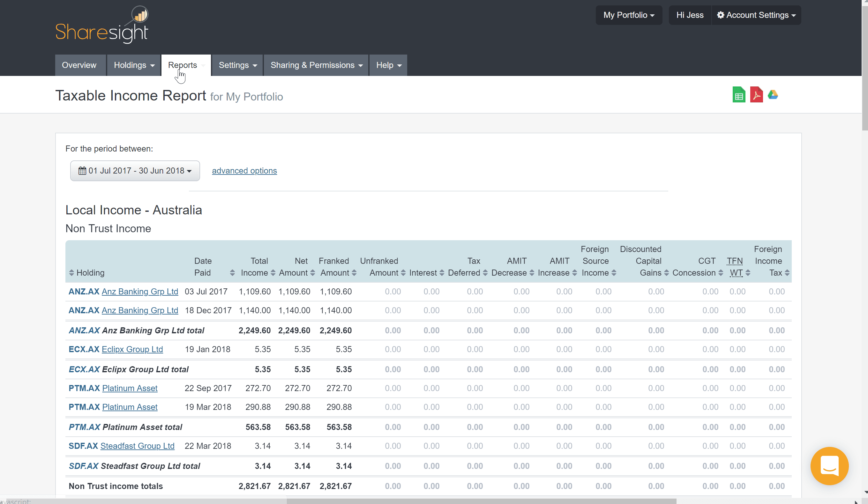Image resolution: width=868 pixels, height=504 pixels.
Task: Open Platinum Asset 19 Mar 2018 link
Action: (x=130, y=407)
